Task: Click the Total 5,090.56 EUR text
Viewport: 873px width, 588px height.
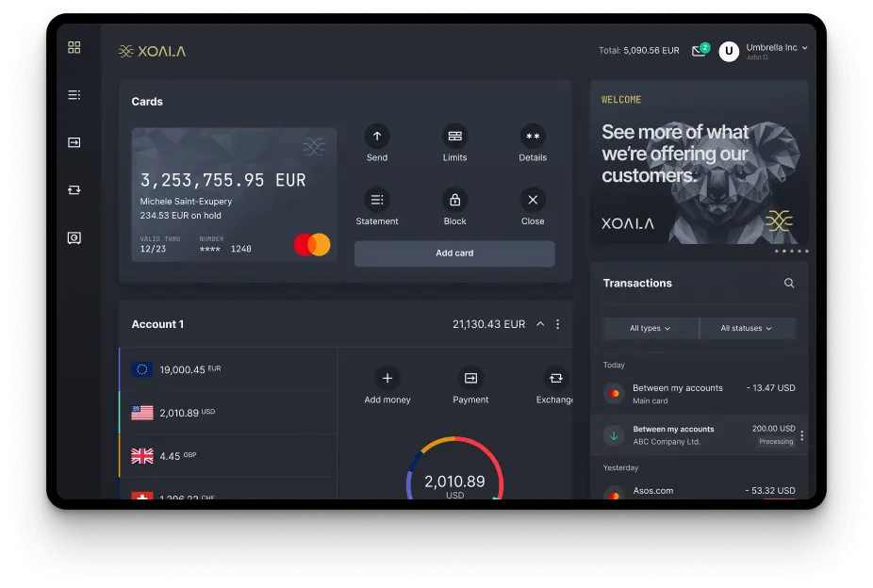Action: [638, 51]
